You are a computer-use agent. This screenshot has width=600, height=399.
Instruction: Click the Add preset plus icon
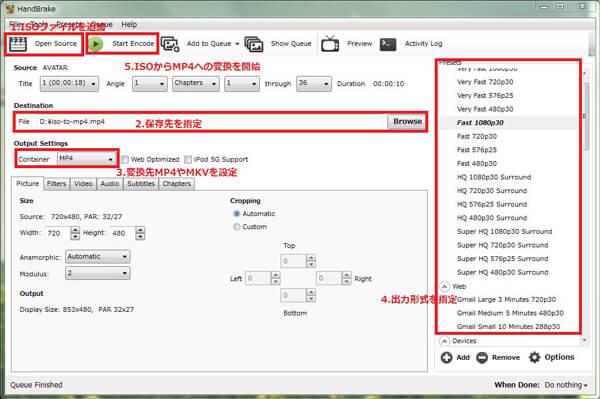[446, 357]
